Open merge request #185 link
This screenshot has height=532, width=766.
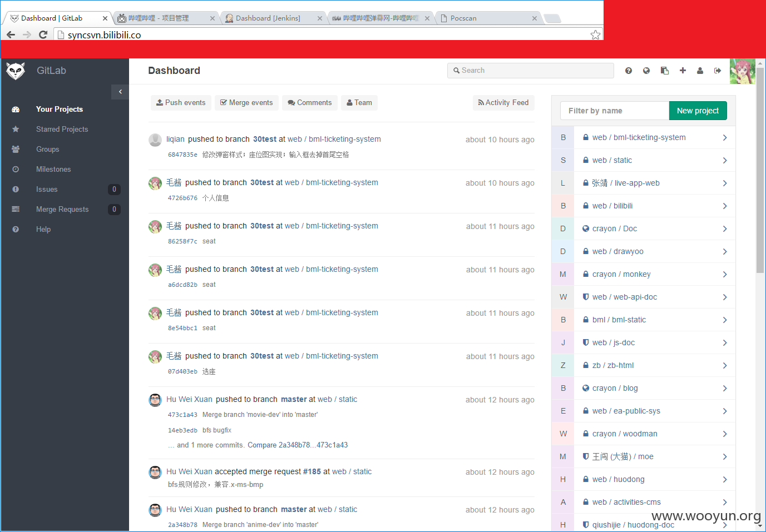(x=312, y=471)
